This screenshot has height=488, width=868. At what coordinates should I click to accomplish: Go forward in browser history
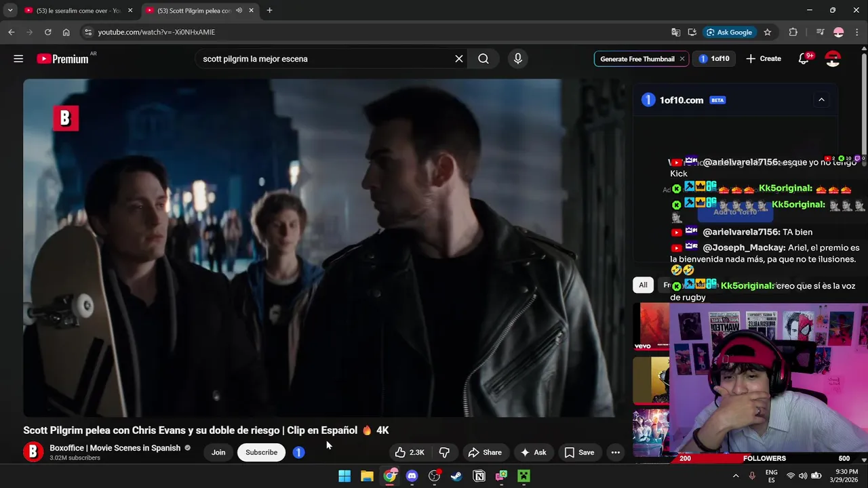click(29, 32)
